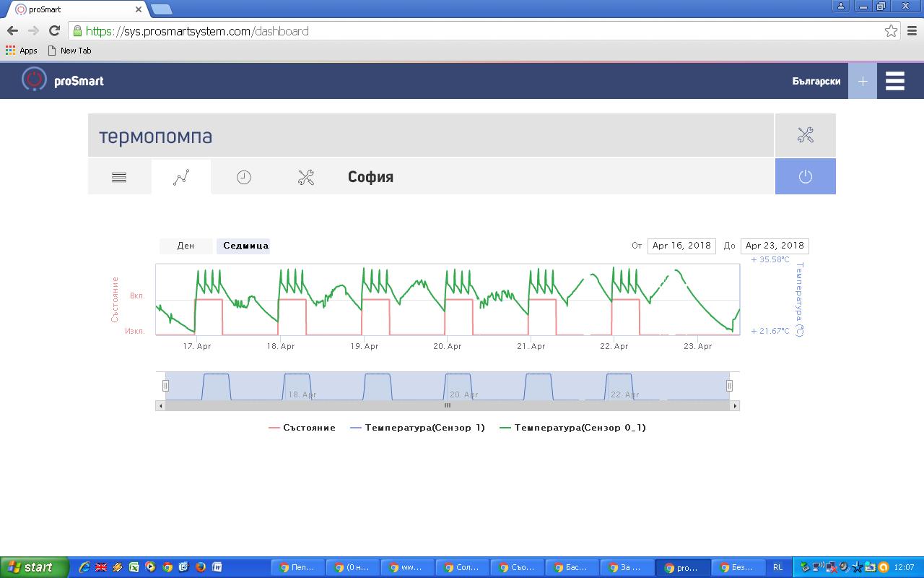Switch language via Български
Viewport: 924px width, 578px height.
(816, 81)
